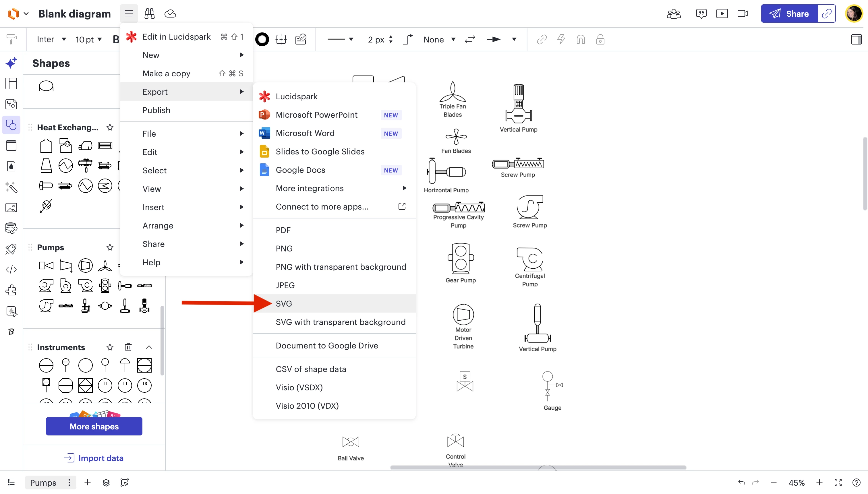
Task: Click the black line color swatch
Action: [x=262, y=39]
